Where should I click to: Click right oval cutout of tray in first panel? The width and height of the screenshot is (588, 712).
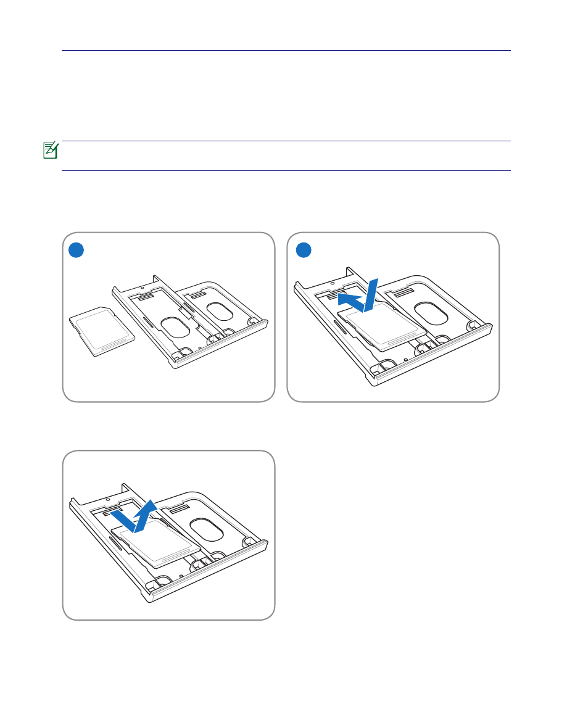tap(220, 312)
